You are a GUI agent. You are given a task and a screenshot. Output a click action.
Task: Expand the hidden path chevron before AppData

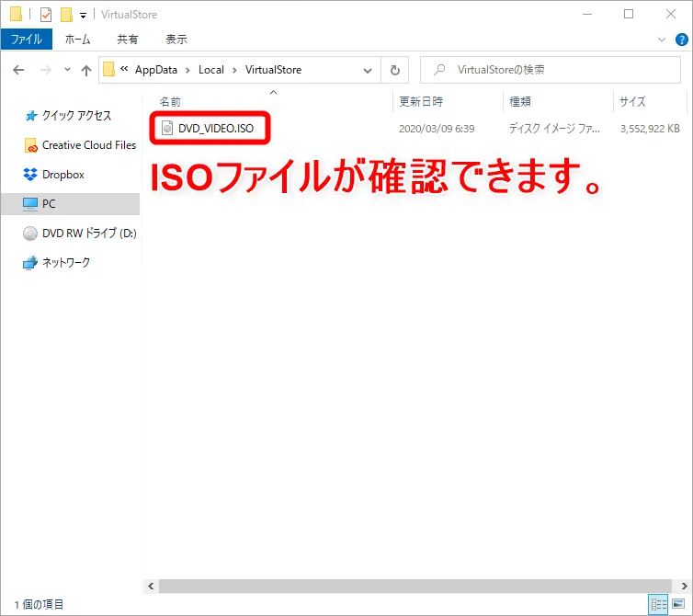click(x=124, y=69)
